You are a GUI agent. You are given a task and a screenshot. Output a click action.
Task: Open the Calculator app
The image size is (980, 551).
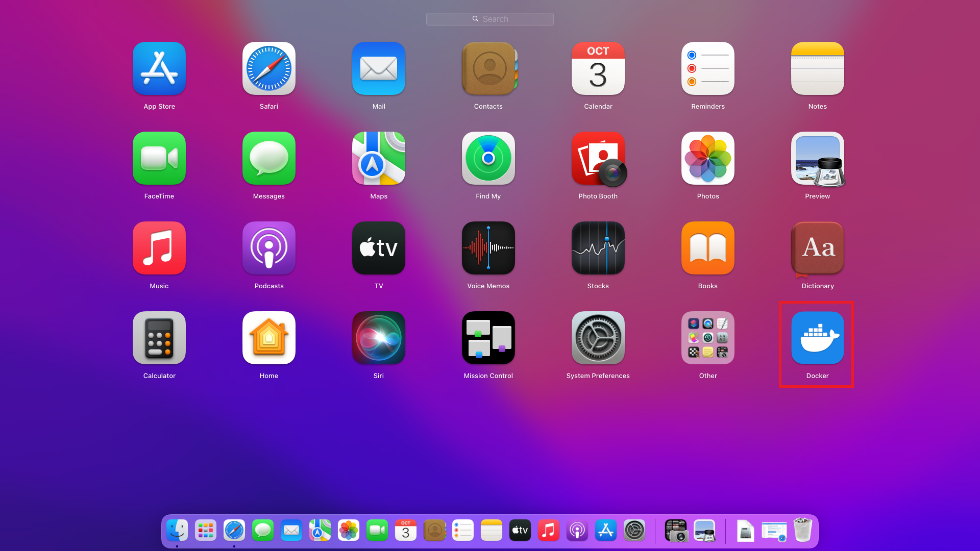click(x=159, y=338)
